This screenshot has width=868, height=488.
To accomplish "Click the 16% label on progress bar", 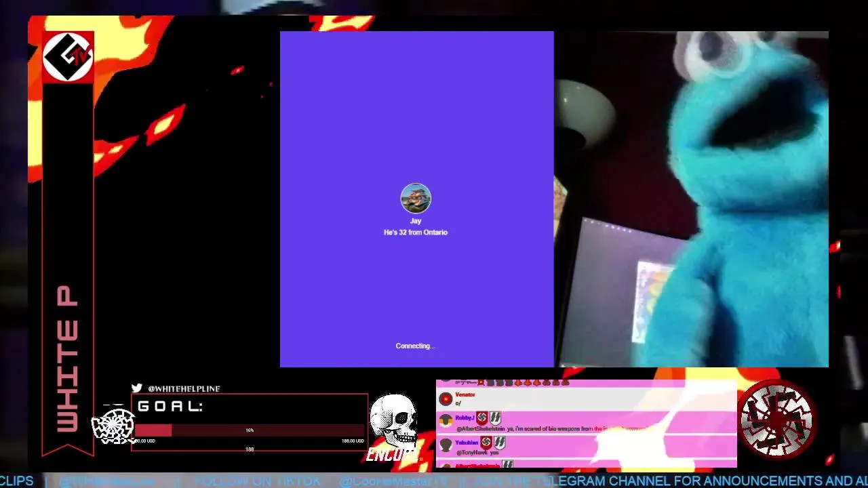I will click(250, 430).
